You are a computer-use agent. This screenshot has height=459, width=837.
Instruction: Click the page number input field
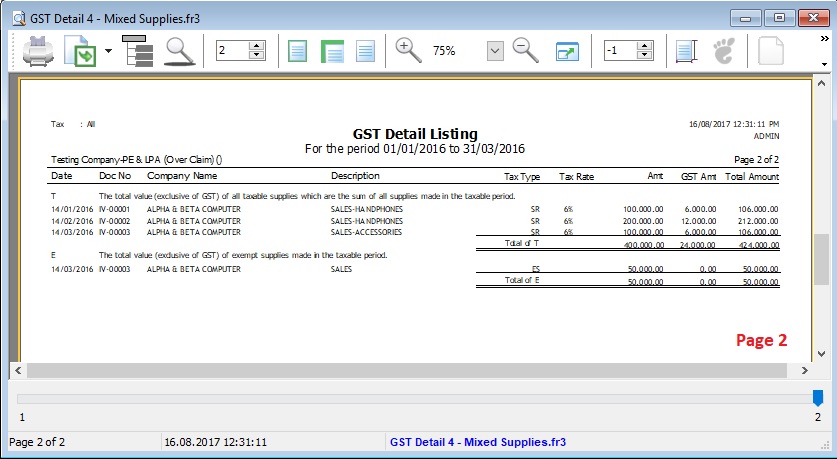[x=231, y=50]
